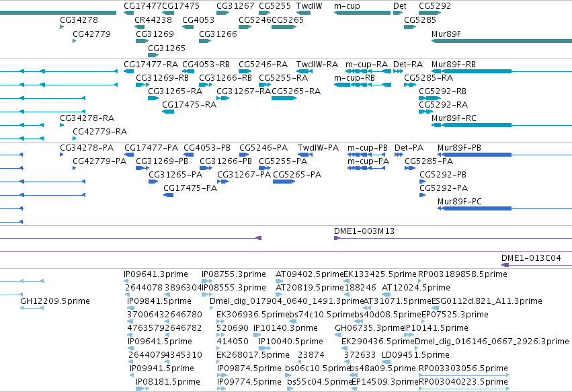572x392 pixels.
Task: Select the CG17475 gene label
Action: pyautogui.click(x=181, y=6)
